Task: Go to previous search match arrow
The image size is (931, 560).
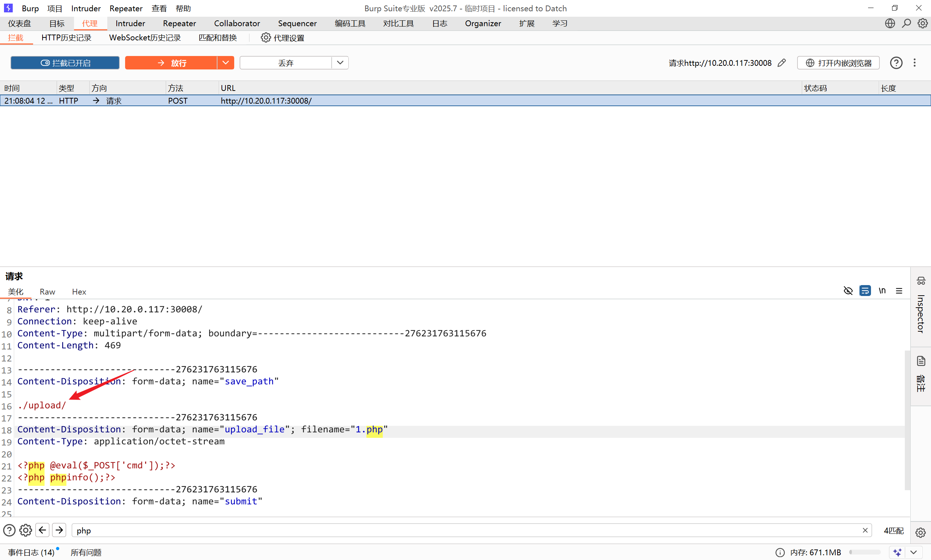Action: [x=43, y=530]
